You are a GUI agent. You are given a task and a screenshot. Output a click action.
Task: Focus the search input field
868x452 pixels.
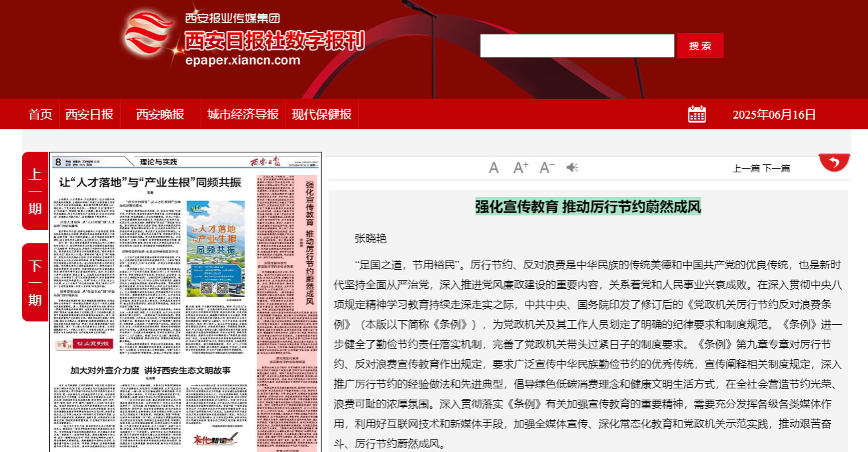click(x=576, y=46)
